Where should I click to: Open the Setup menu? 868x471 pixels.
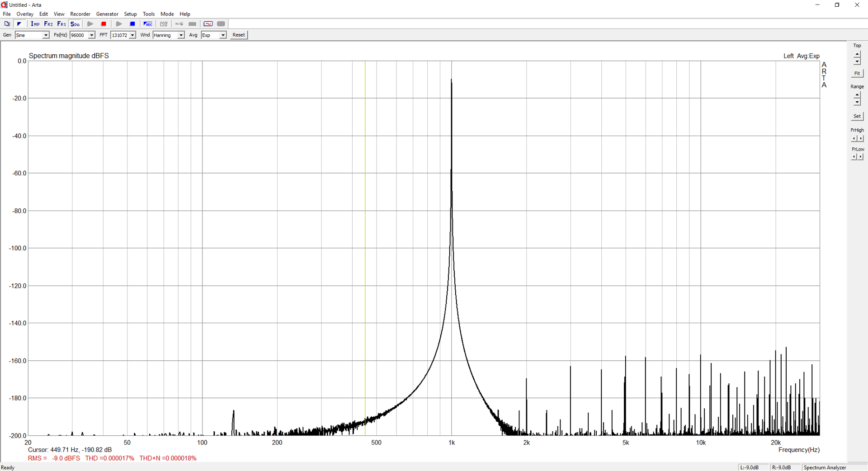click(x=130, y=14)
